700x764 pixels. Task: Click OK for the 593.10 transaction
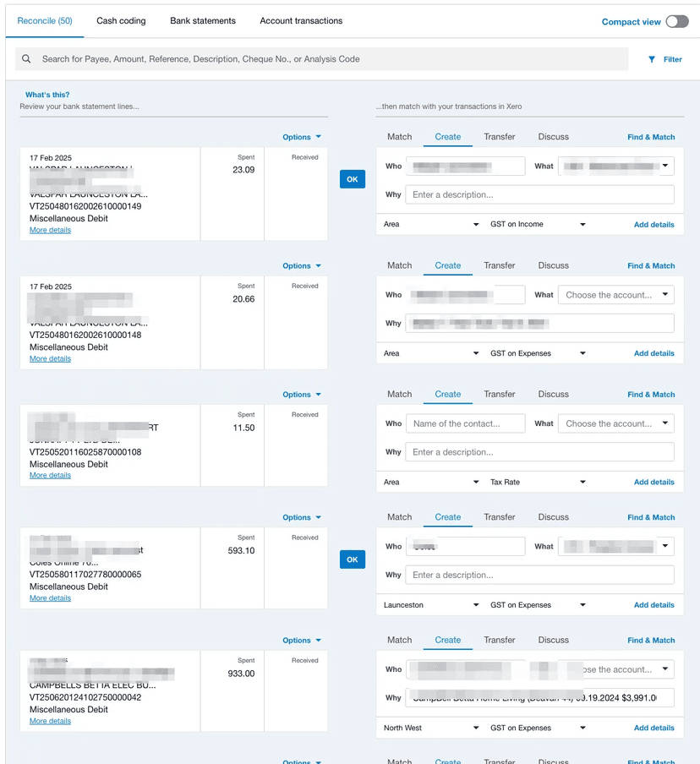[352, 559]
